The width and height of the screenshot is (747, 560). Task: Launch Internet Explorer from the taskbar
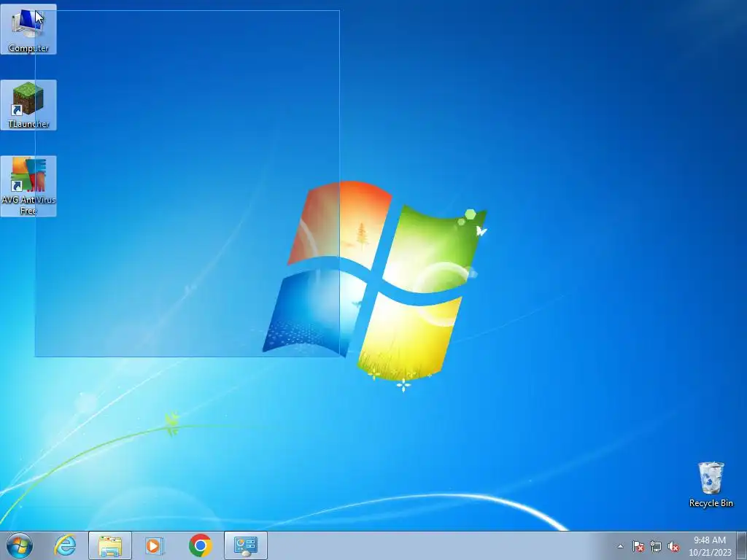65,545
